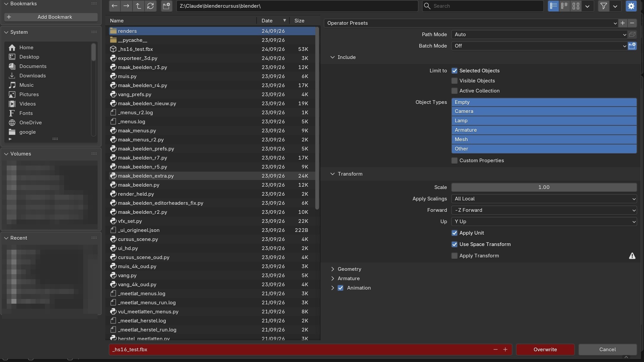The width and height of the screenshot is (644, 362).
Task: Cancel the export dialog
Action: pos(607,349)
